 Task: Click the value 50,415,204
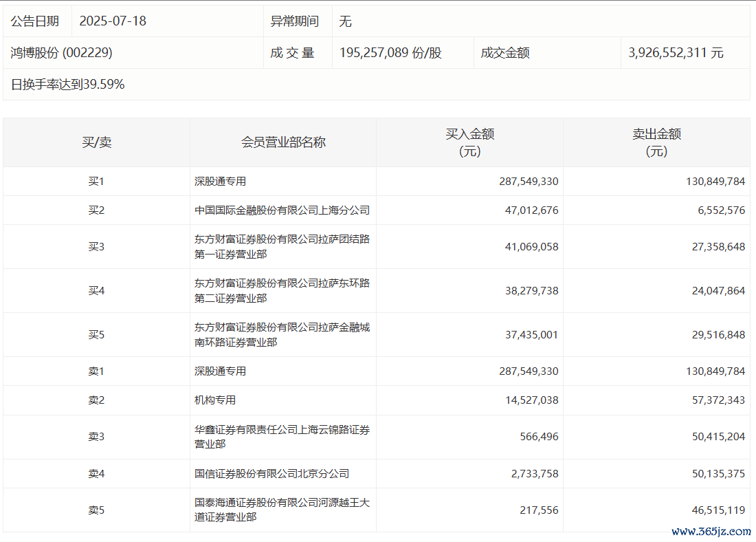[x=718, y=436]
